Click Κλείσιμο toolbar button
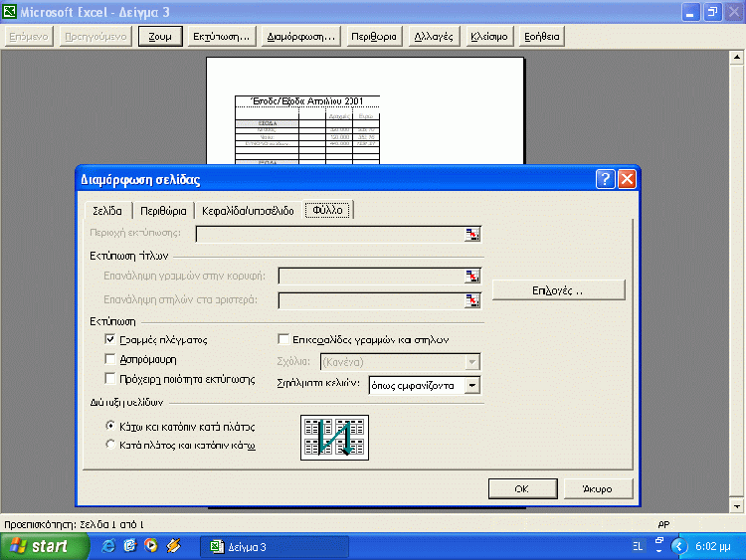This screenshot has height=560, width=746. pos(489,37)
